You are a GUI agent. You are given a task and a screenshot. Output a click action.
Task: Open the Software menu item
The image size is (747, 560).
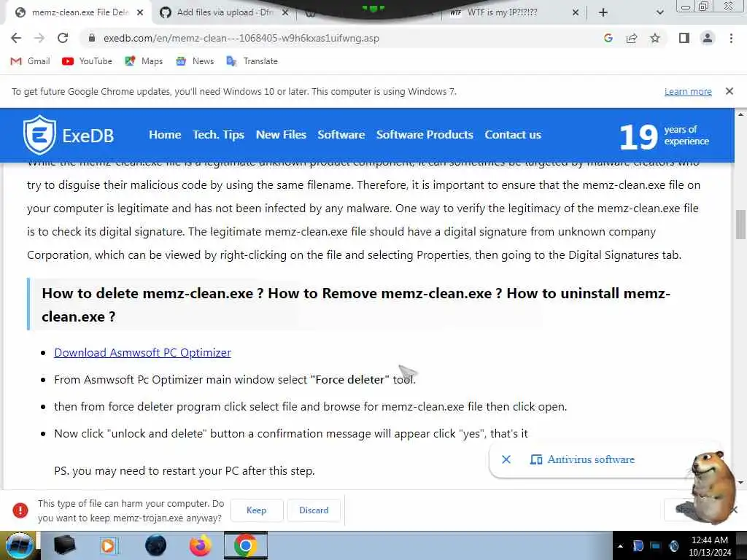341,135
